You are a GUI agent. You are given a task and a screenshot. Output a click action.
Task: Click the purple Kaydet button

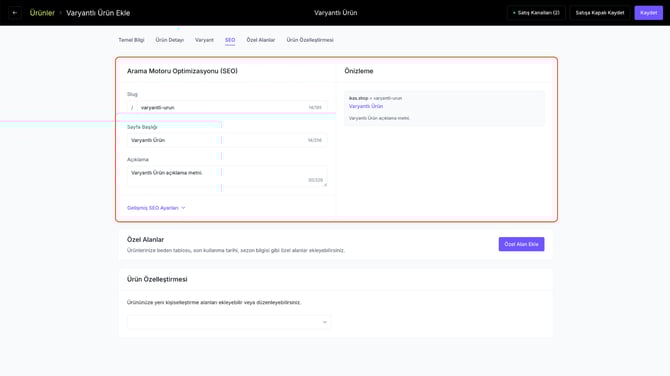coord(649,13)
